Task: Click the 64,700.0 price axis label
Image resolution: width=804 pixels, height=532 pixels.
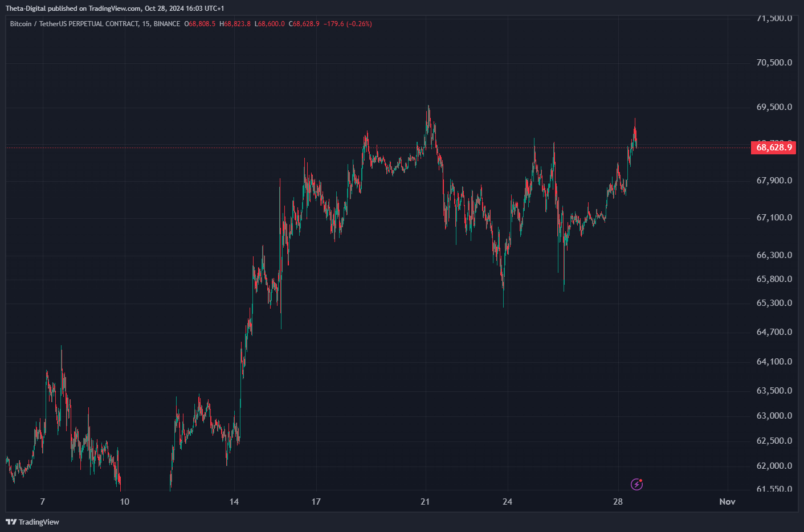Action: (774, 332)
